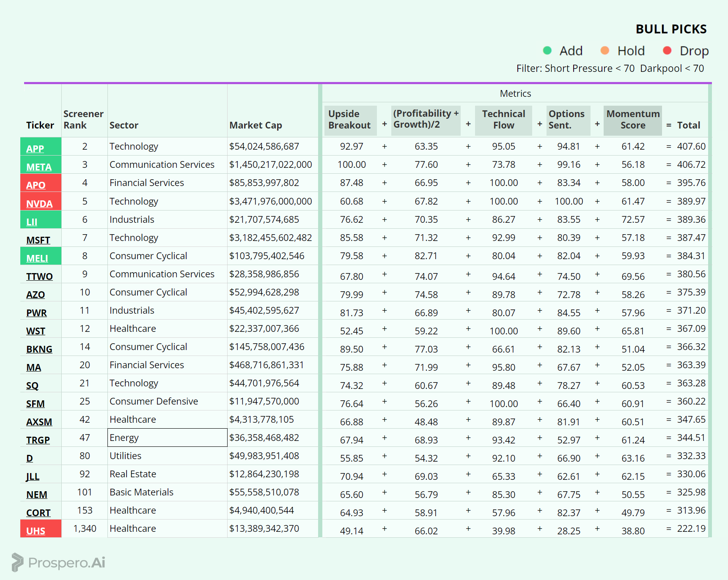Open the D ticker link

tap(30, 458)
